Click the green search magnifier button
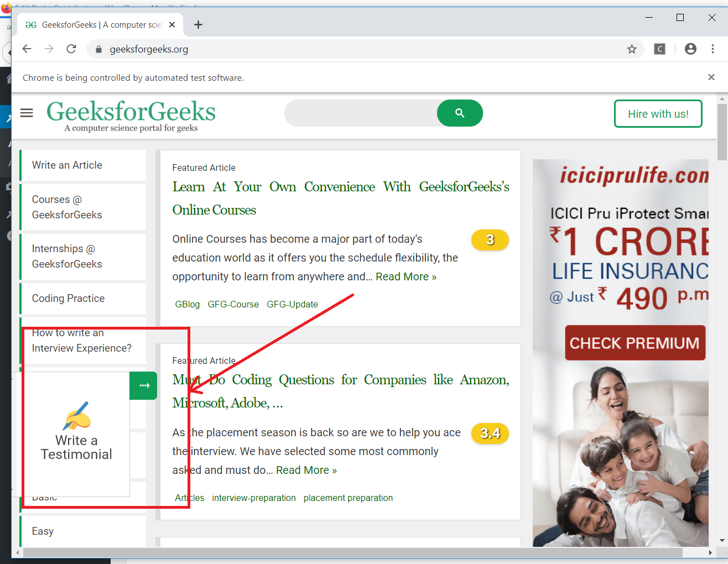The image size is (728, 564). (460, 113)
